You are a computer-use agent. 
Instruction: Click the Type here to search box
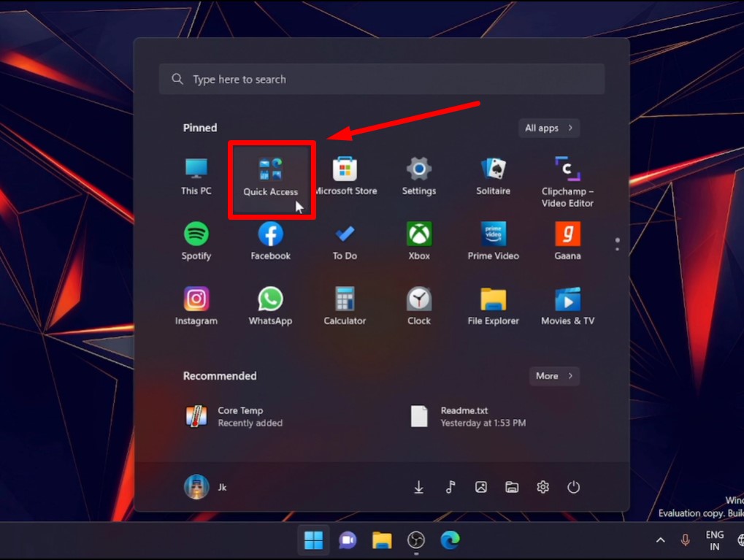(381, 80)
